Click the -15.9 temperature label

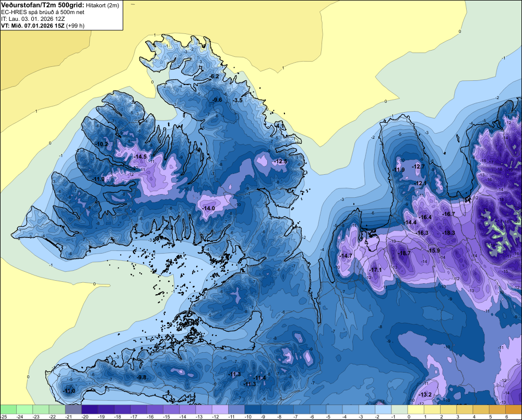434,250
